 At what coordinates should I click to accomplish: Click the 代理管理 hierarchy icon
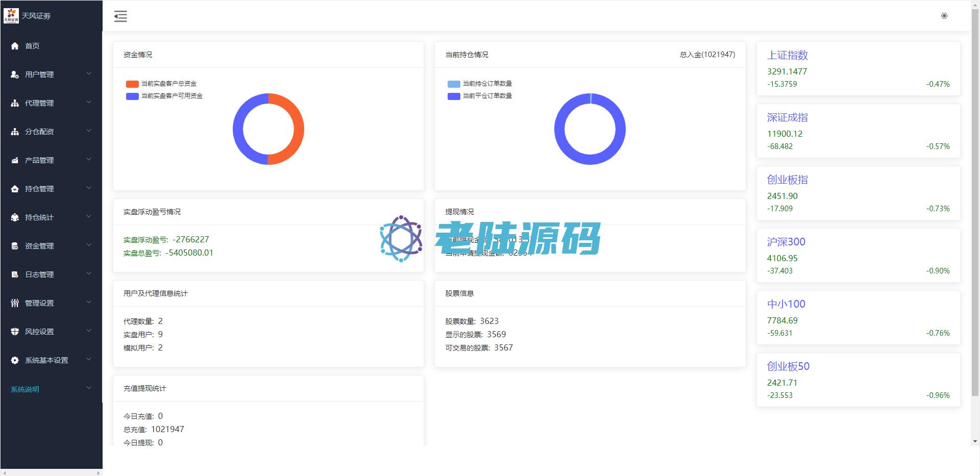pos(15,103)
